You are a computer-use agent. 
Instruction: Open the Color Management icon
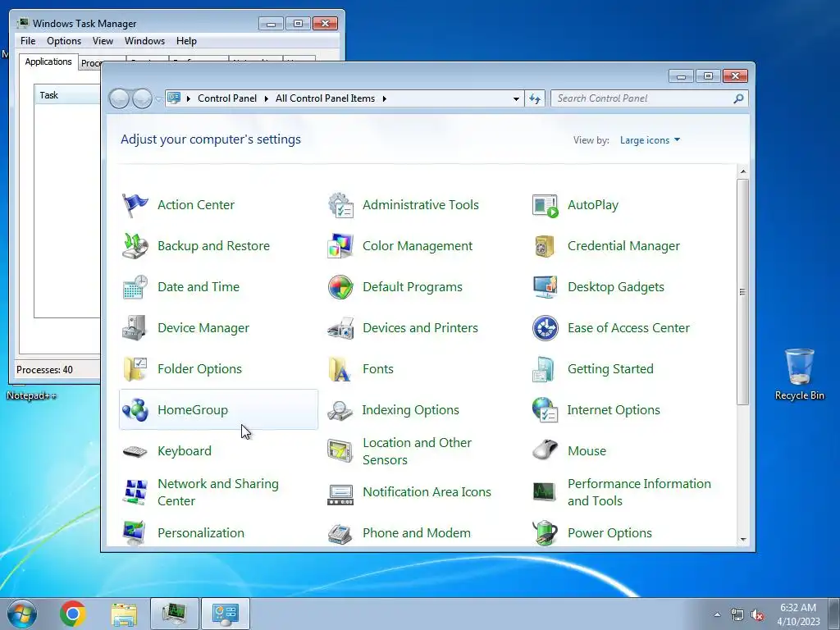point(340,246)
